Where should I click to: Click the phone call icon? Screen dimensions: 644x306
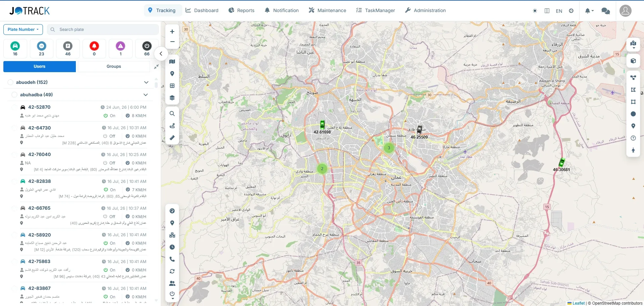172,259
